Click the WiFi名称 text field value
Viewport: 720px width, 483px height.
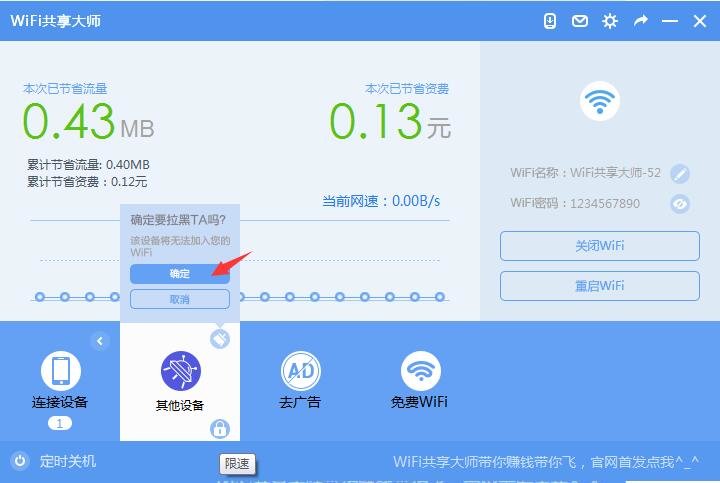615,173
